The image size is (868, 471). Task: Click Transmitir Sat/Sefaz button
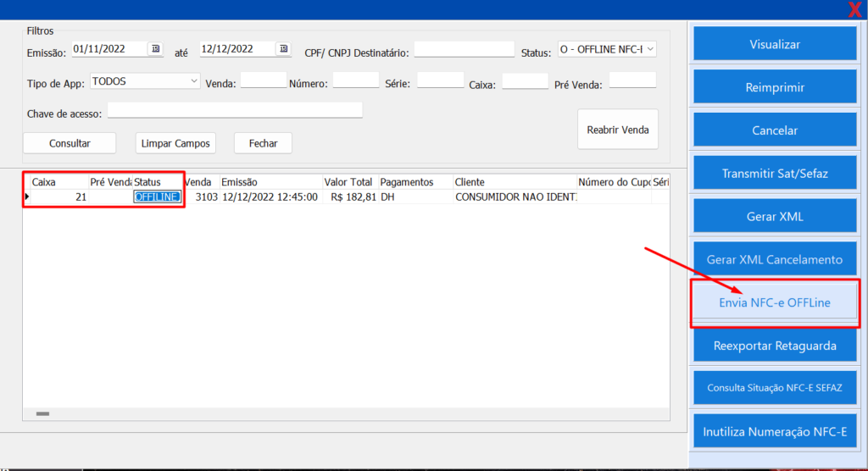click(x=775, y=174)
